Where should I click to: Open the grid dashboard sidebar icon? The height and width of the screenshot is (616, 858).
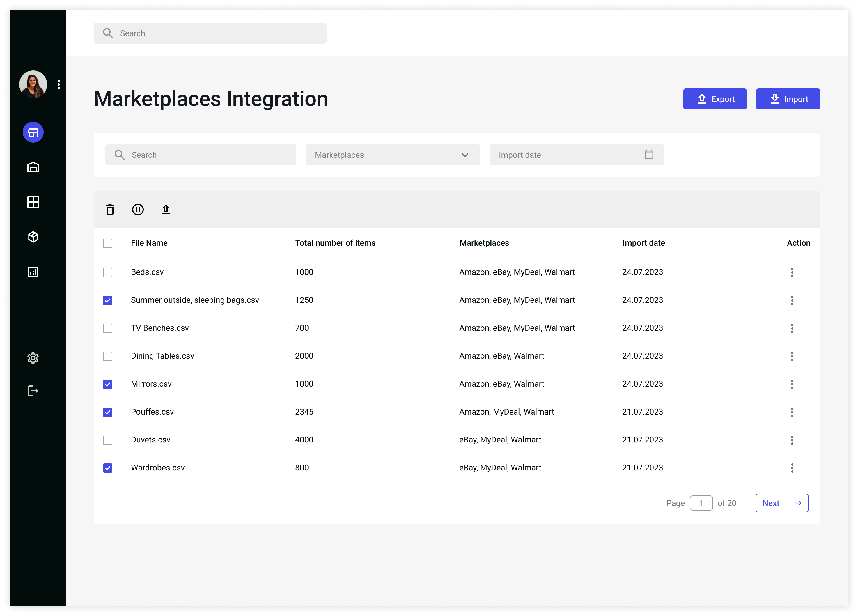tap(33, 202)
